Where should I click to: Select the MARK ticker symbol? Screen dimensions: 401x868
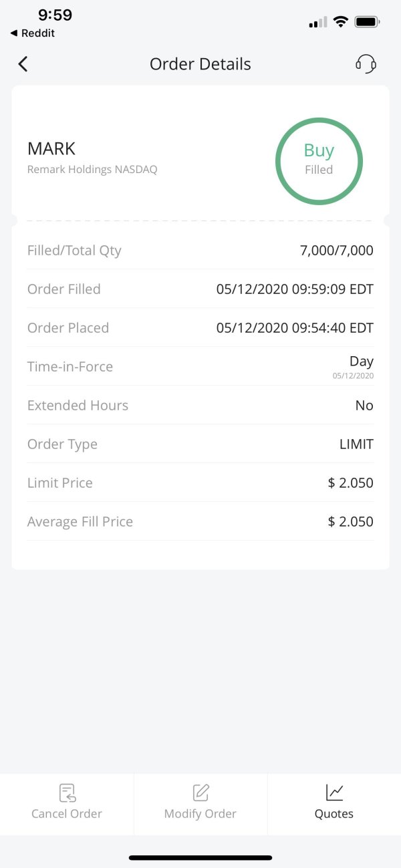[51, 149]
